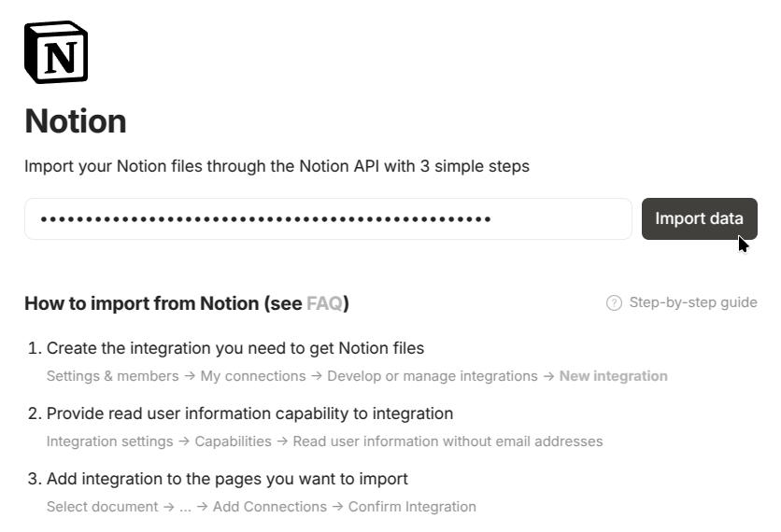Follow the bold New integration link
The height and width of the screenshot is (532, 781).
point(613,376)
